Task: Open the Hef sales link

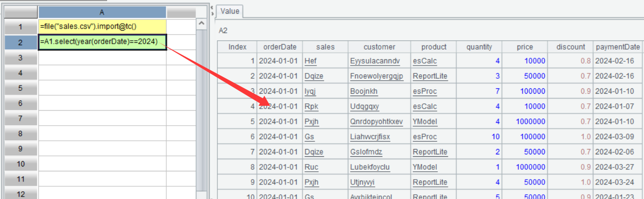Action: coord(310,61)
